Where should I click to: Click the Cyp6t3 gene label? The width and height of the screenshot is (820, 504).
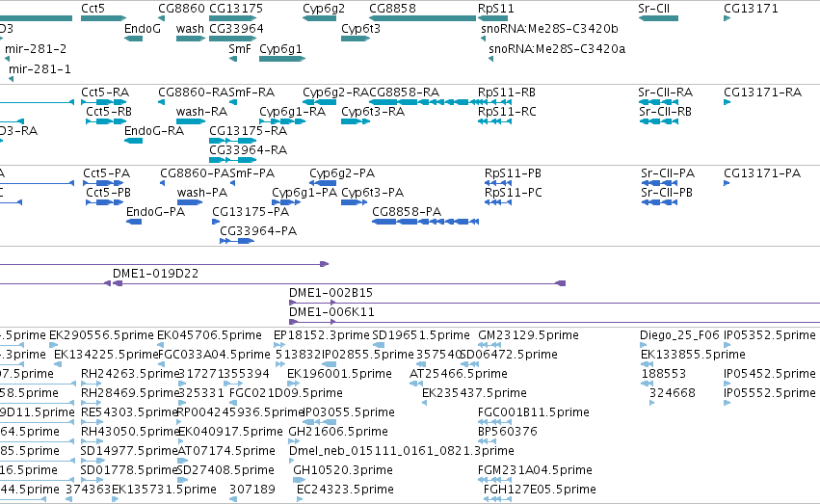(360, 29)
